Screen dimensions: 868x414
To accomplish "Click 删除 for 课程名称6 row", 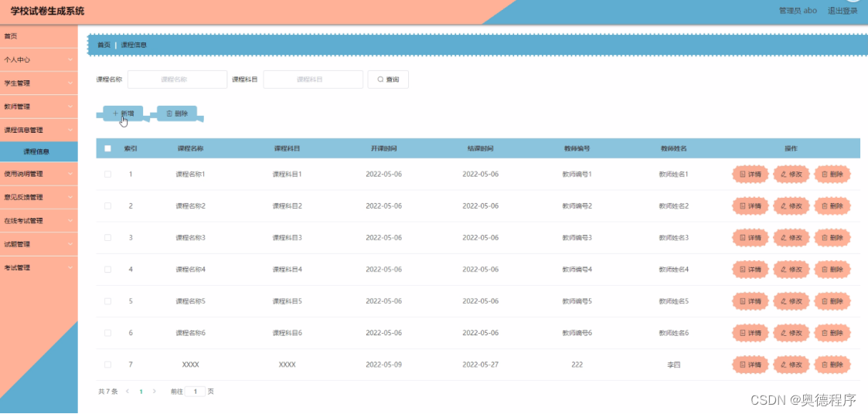I will pos(832,333).
